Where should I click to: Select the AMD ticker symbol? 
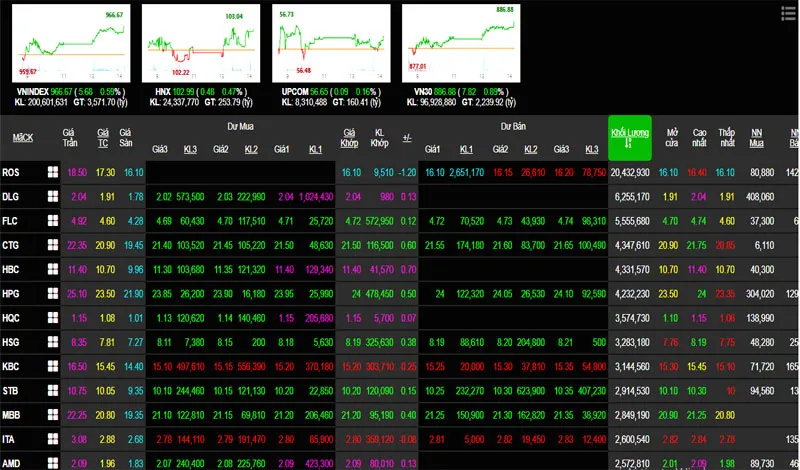11,463
